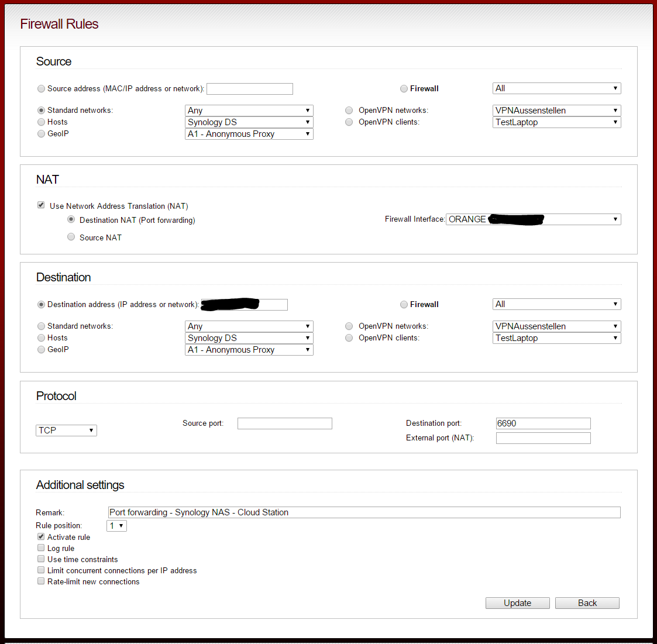
Task: Check Rate-limit new connections option
Action: (x=41, y=581)
